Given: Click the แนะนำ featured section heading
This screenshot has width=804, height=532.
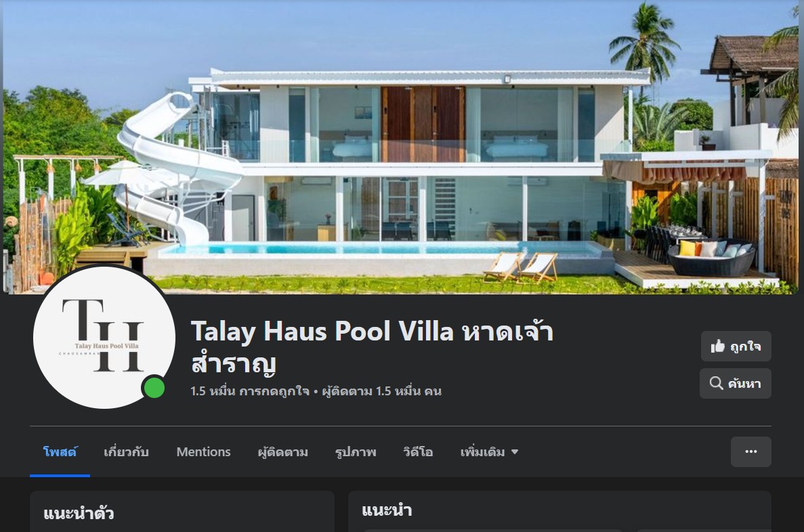Looking at the screenshot, I should (x=387, y=510).
